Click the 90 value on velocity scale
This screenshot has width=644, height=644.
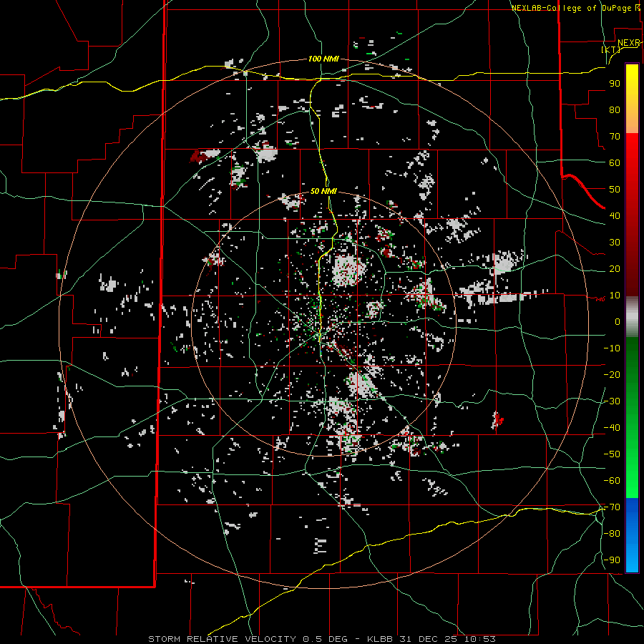[615, 84]
